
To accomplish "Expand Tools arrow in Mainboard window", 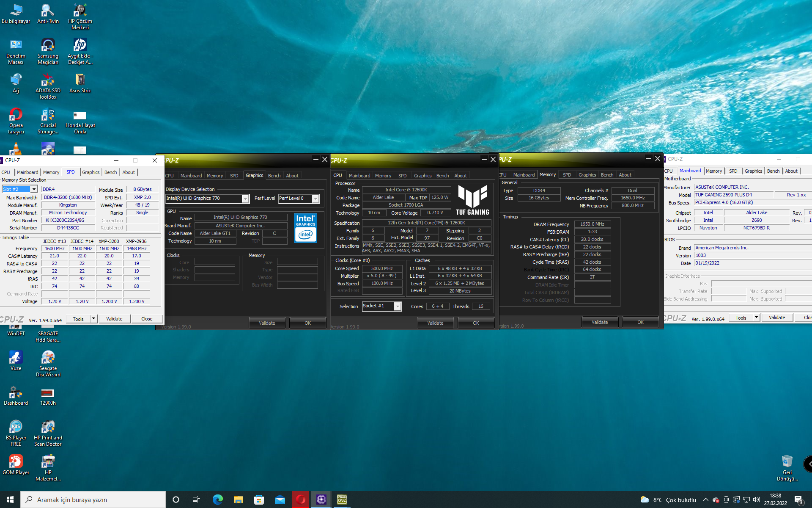I will (x=756, y=317).
